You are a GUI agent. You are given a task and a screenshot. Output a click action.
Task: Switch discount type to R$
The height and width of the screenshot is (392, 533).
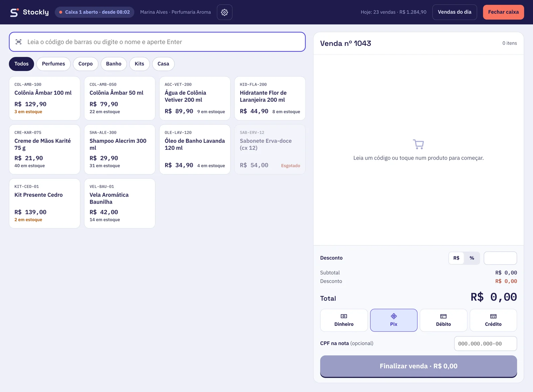[x=456, y=258]
